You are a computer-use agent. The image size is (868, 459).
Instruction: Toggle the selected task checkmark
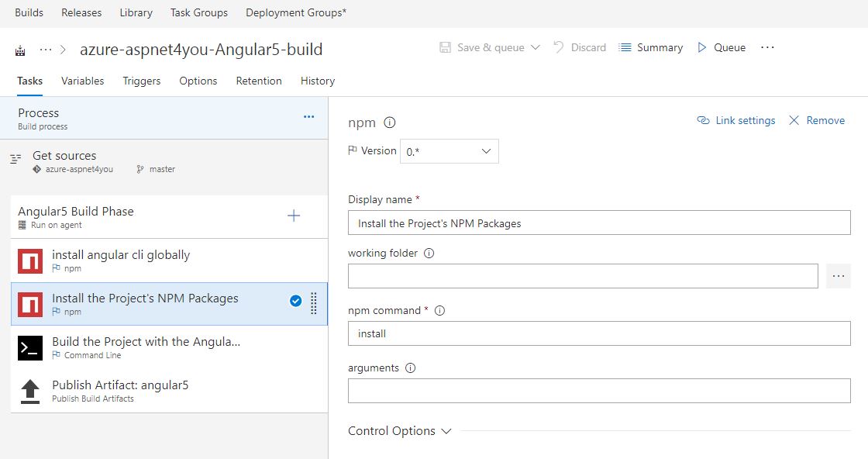(295, 301)
